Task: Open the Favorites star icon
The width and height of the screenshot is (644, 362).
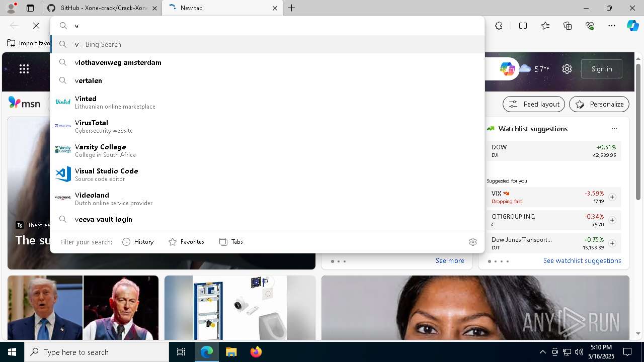Action: (x=545, y=26)
